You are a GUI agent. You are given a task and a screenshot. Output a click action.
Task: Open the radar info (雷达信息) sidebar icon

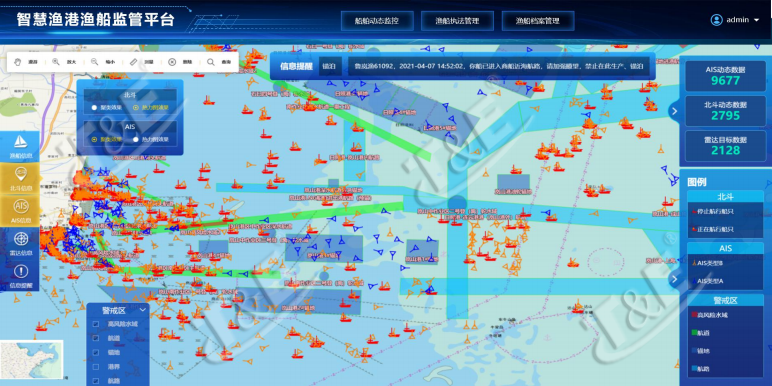(x=20, y=242)
